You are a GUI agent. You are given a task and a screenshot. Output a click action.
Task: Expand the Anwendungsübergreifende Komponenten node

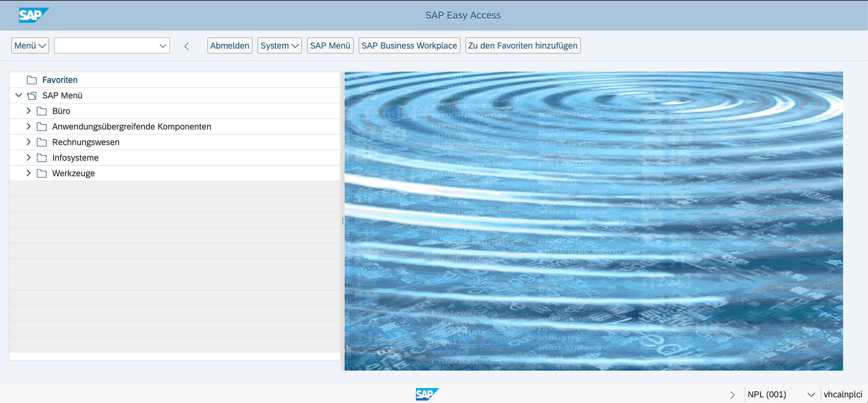click(29, 126)
